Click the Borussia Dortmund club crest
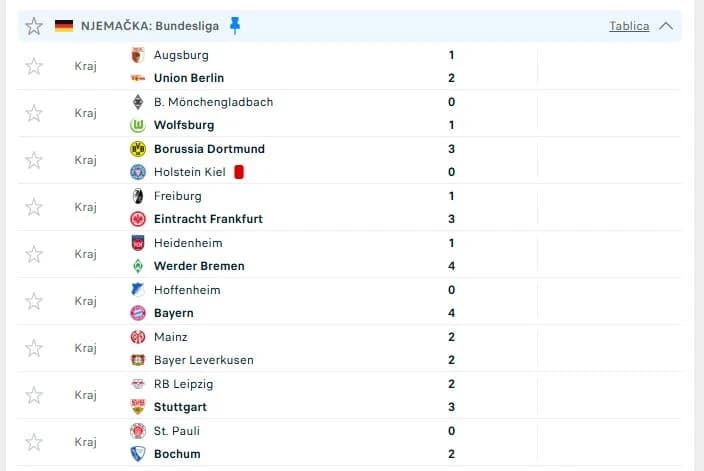This screenshot has width=704, height=471. coord(138,149)
